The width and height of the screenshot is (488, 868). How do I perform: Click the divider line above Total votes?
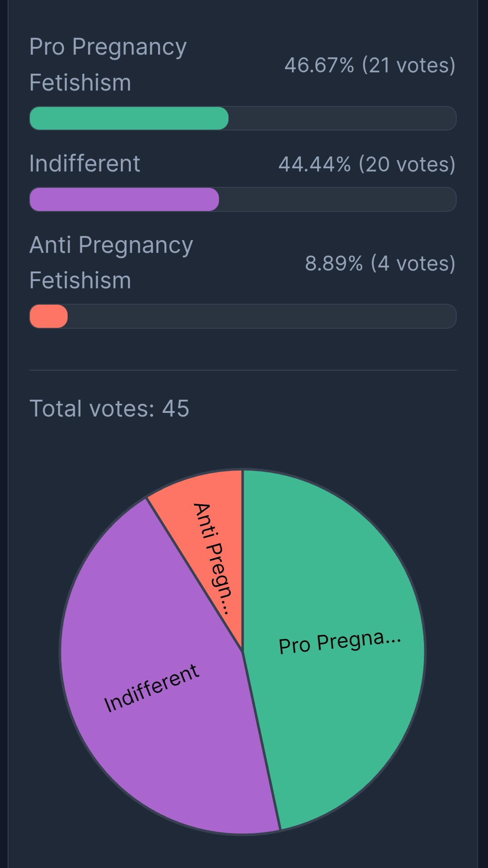(243, 370)
